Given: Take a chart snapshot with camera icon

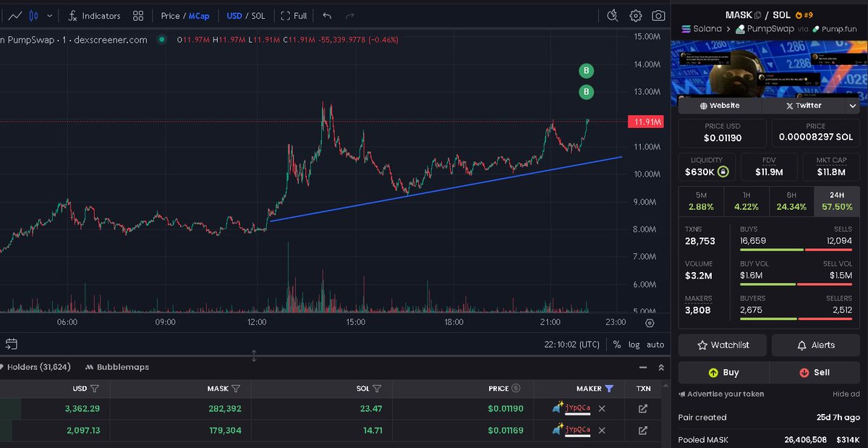Looking at the screenshot, I should (x=658, y=15).
